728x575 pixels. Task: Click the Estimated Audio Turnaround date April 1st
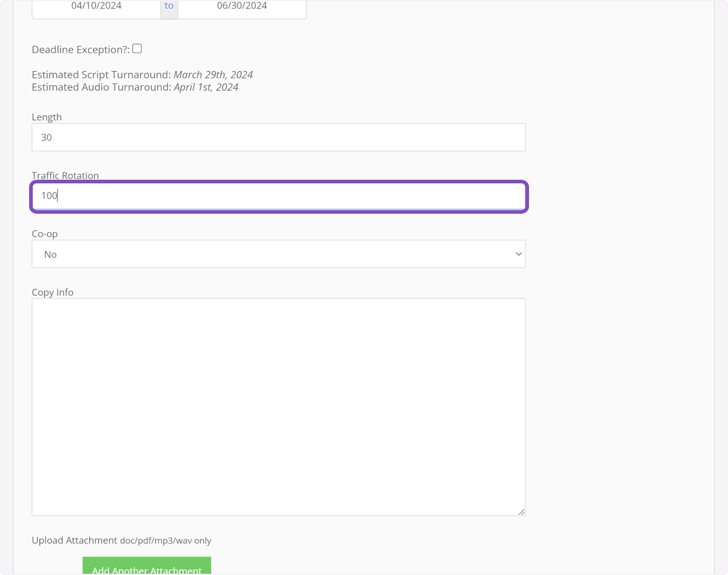tap(206, 87)
